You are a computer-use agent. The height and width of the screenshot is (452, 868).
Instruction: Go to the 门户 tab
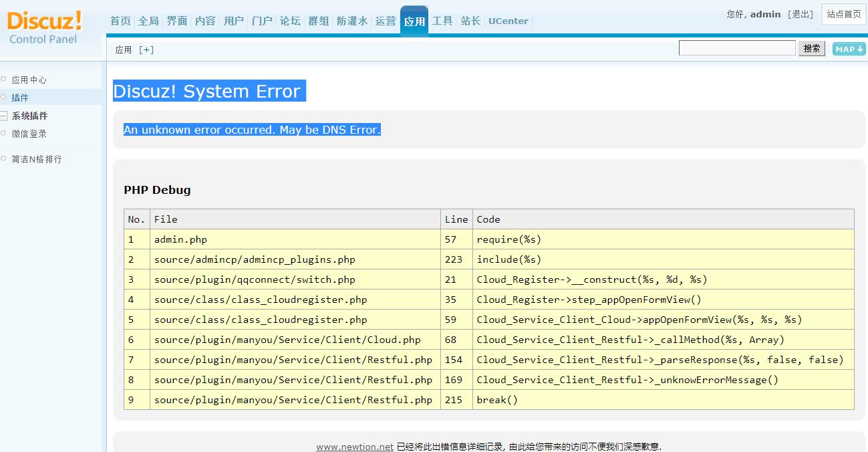point(262,21)
